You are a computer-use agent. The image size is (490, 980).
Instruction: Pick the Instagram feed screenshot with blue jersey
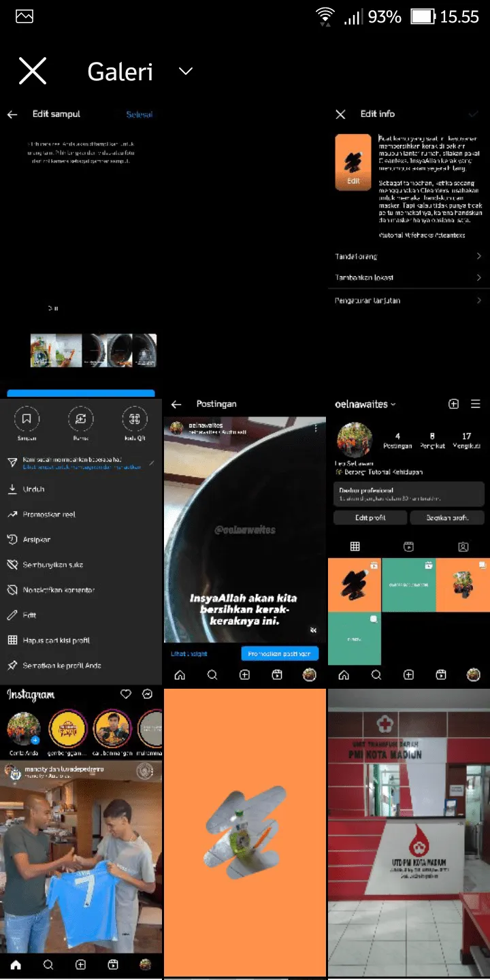click(81, 832)
